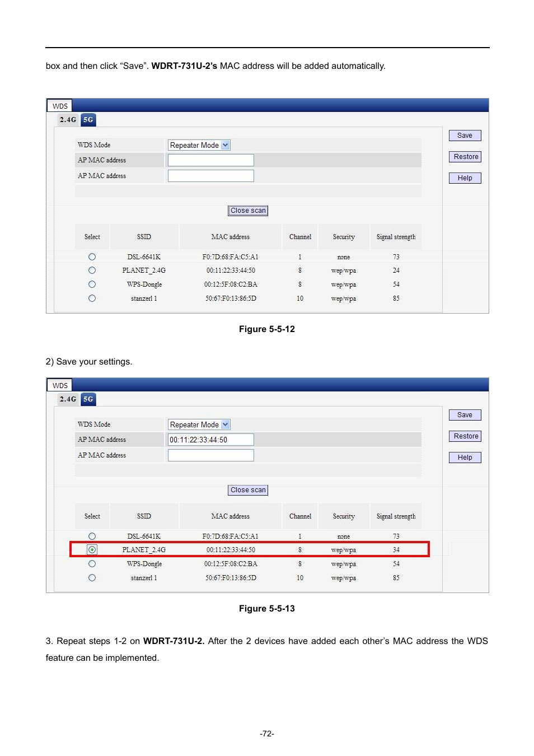Click MAC address column header in Figure 5-5-13

(231, 516)
